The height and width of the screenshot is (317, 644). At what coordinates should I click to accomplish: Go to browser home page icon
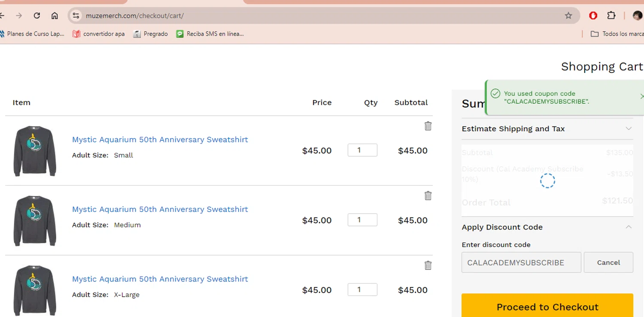[x=55, y=15]
